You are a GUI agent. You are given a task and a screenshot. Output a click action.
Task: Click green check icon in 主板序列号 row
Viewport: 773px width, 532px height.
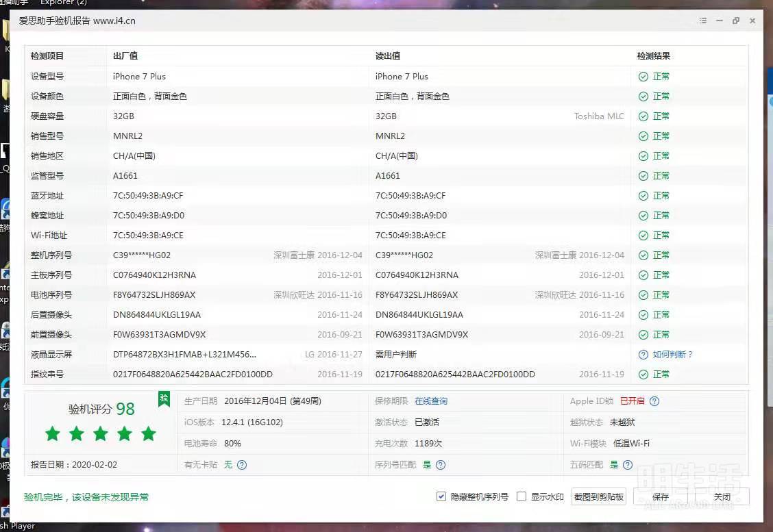click(643, 275)
